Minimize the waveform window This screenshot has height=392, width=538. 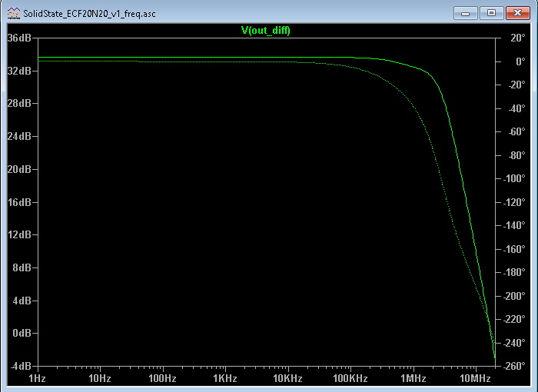[465, 13]
